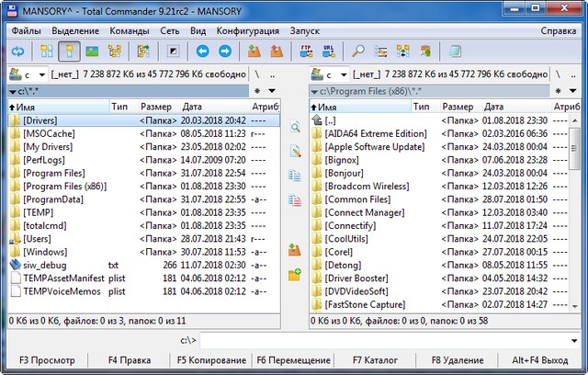Select the [Program Files] folder in left panel
Screen dimensions: 588x375
[x=53, y=173]
